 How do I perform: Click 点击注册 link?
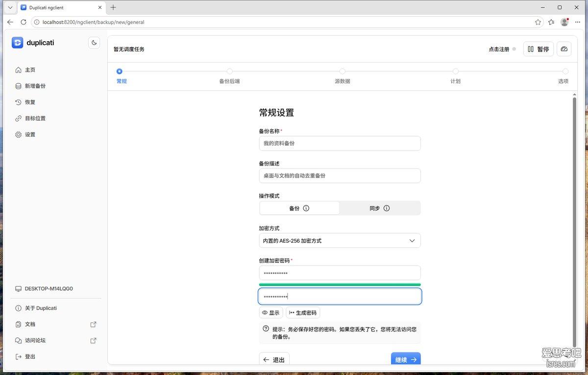499,50
